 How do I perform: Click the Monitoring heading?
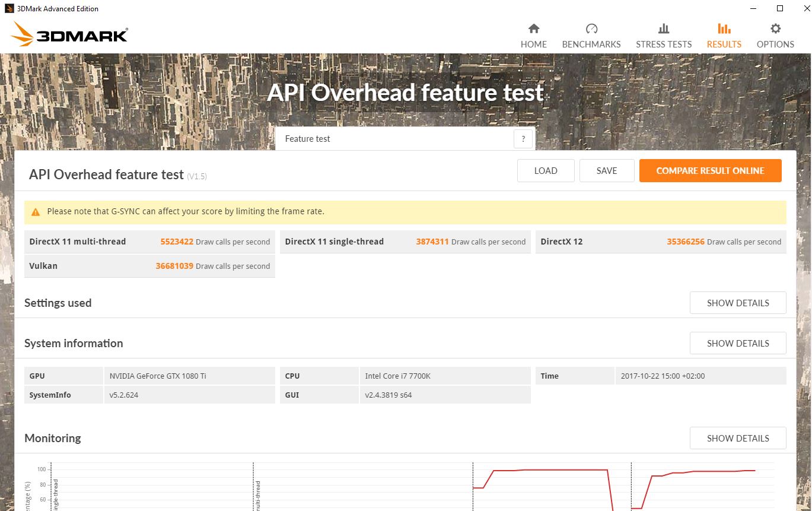click(52, 438)
